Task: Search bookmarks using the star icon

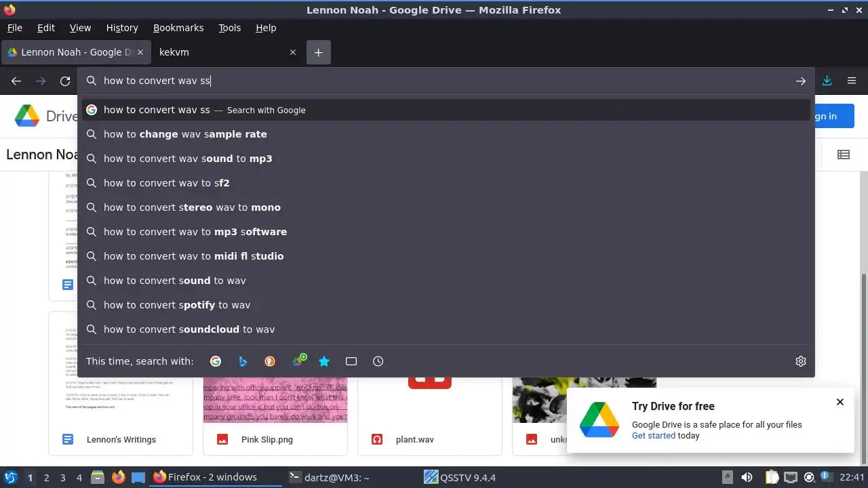Action: (x=324, y=361)
